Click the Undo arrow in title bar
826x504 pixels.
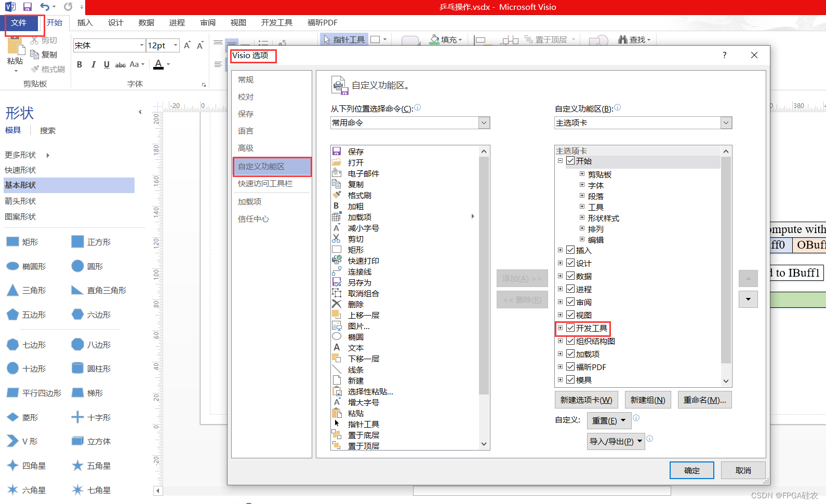45,7
